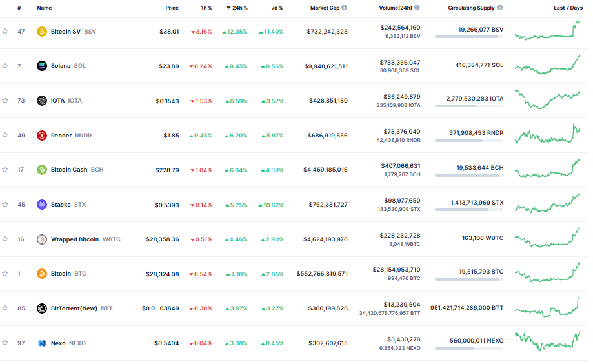Image resolution: width=593 pixels, height=364 pixels.
Task: Sort the table by Price column
Action: 172,8
